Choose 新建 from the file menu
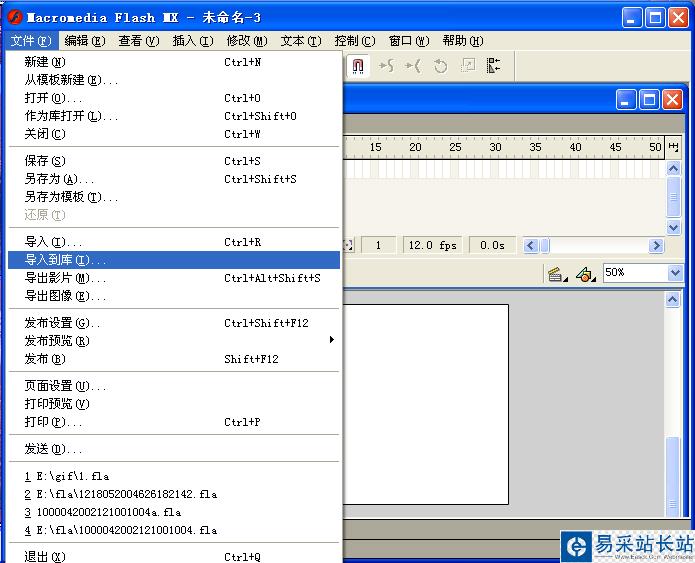The width and height of the screenshot is (695, 563). pyautogui.click(x=174, y=62)
